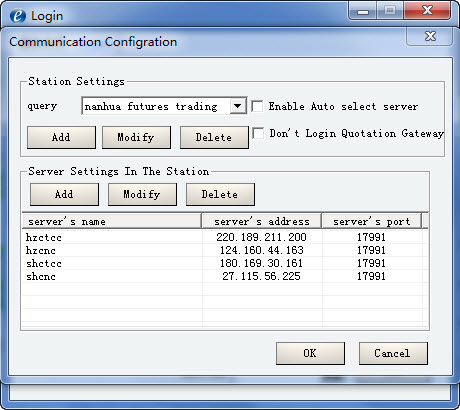Modify server in Server Settings section
Image resolution: width=460 pixels, height=410 pixels.
coord(142,194)
